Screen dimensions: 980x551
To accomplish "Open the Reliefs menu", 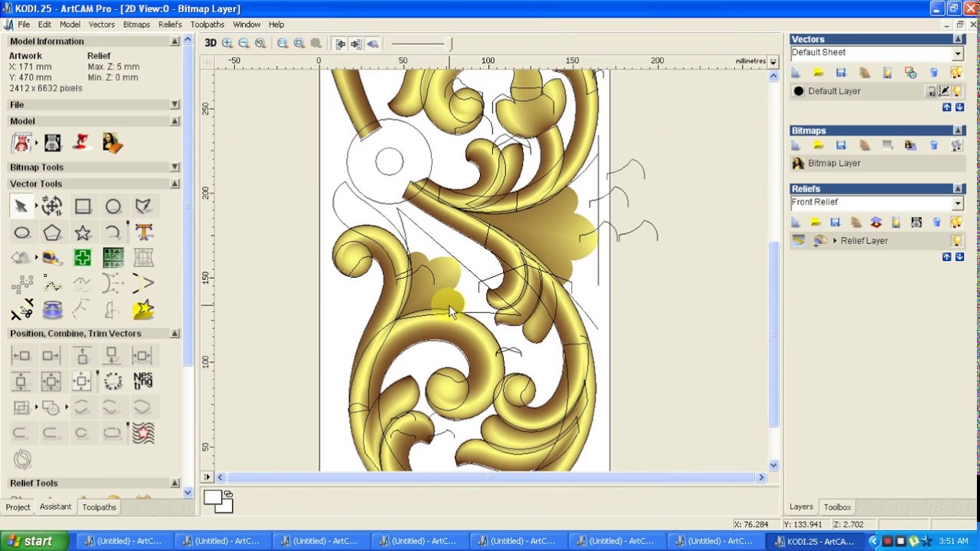I will (170, 24).
